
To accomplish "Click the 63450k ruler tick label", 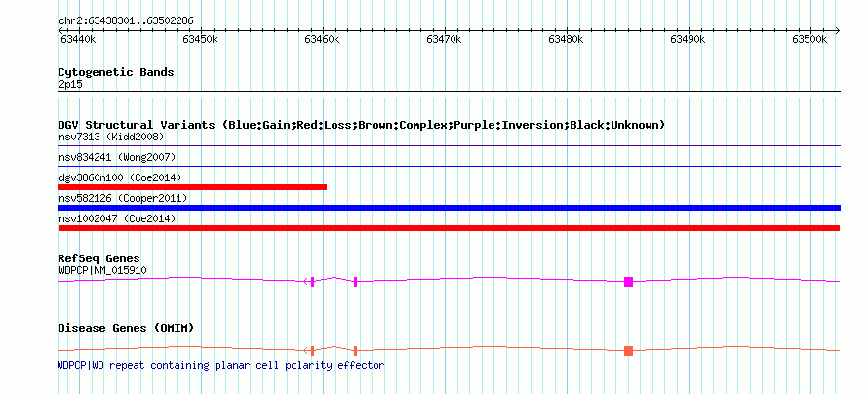I will click(200, 39).
